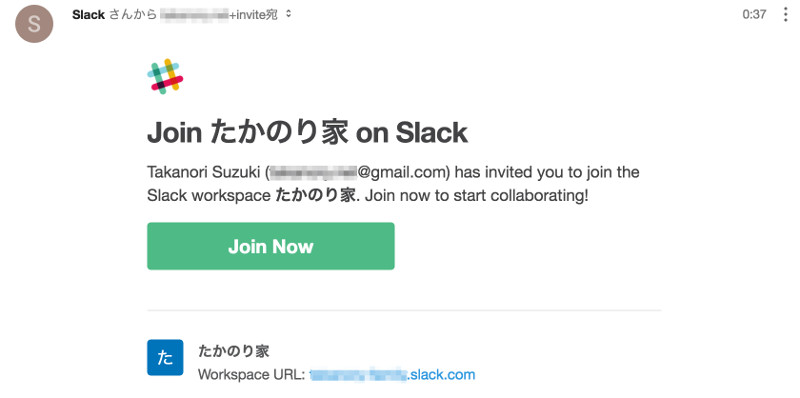Click the 0:37 email timestamp

754,14
